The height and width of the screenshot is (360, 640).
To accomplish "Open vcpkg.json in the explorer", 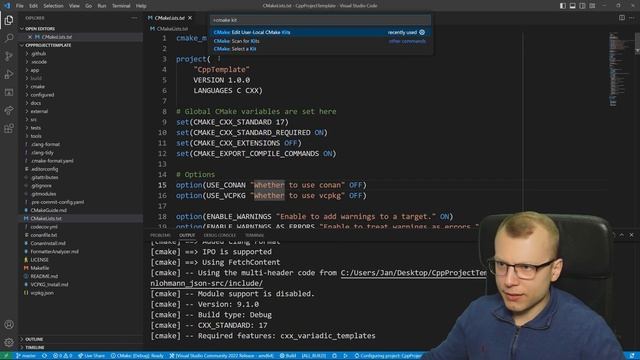I will click(x=81, y=293).
